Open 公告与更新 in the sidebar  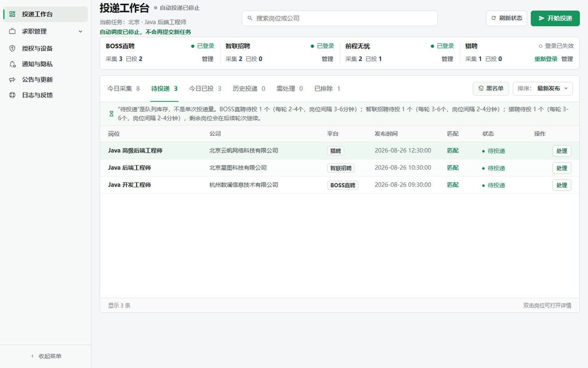pyautogui.click(x=45, y=80)
